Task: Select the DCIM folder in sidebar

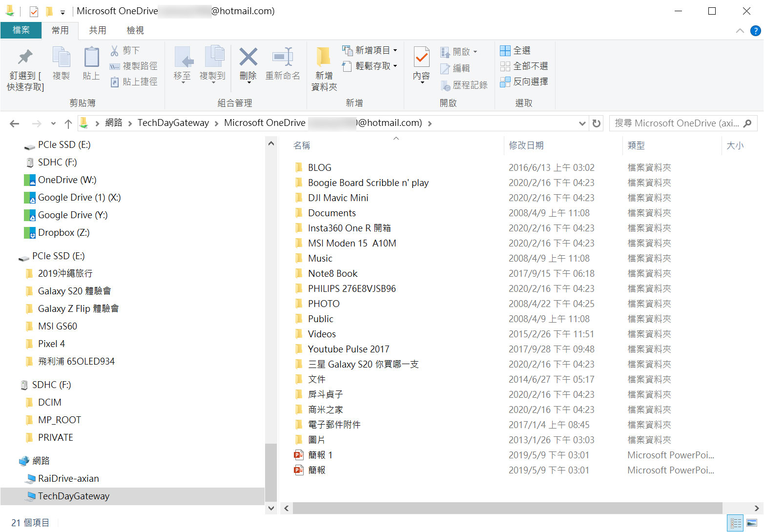Action: point(43,402)
